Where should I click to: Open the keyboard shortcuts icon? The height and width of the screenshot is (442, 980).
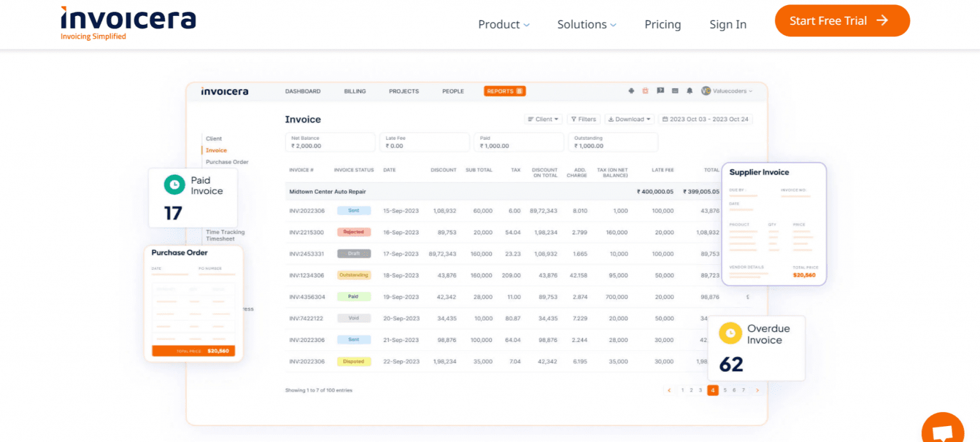coord(675,91)
